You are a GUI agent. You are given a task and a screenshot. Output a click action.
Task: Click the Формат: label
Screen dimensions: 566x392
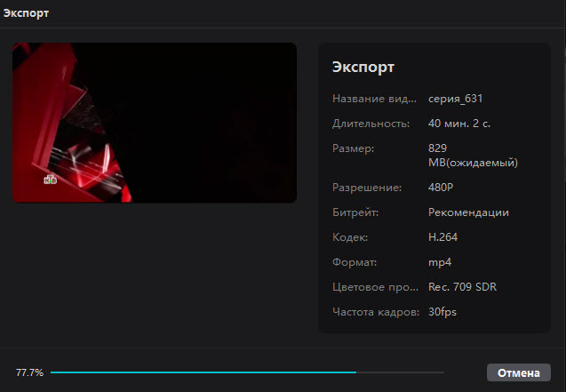tap(355, 262)
